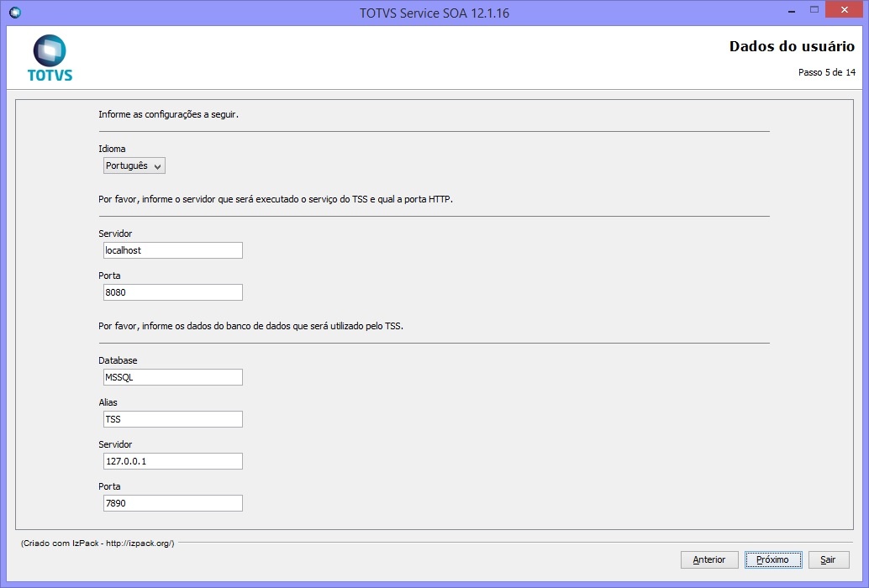The image size is (869, 588).
Task: Click the Database label
Action: (118, 360)
